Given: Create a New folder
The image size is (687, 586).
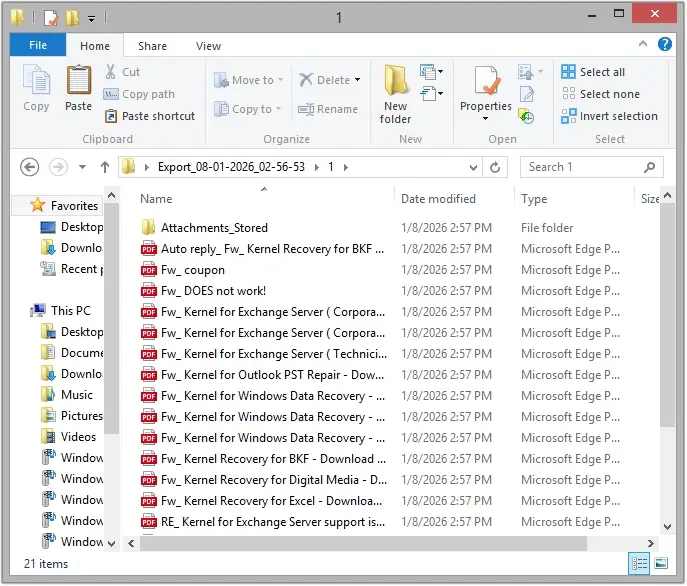Looking at the screenshot, I should click(395, 94).
